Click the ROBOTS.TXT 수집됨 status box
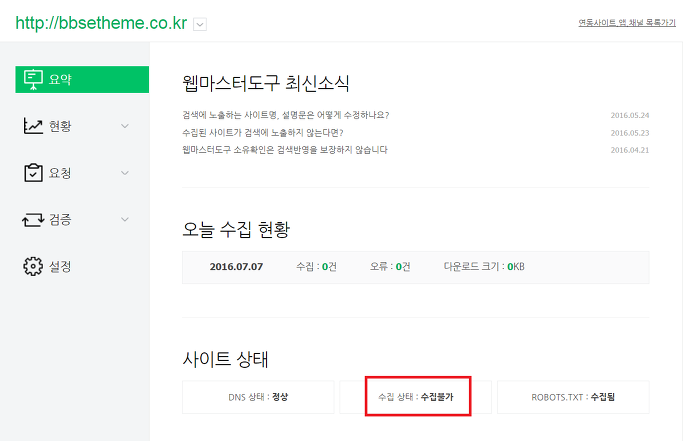This screenshot has width=683, height=441. [x=573, y=397]
